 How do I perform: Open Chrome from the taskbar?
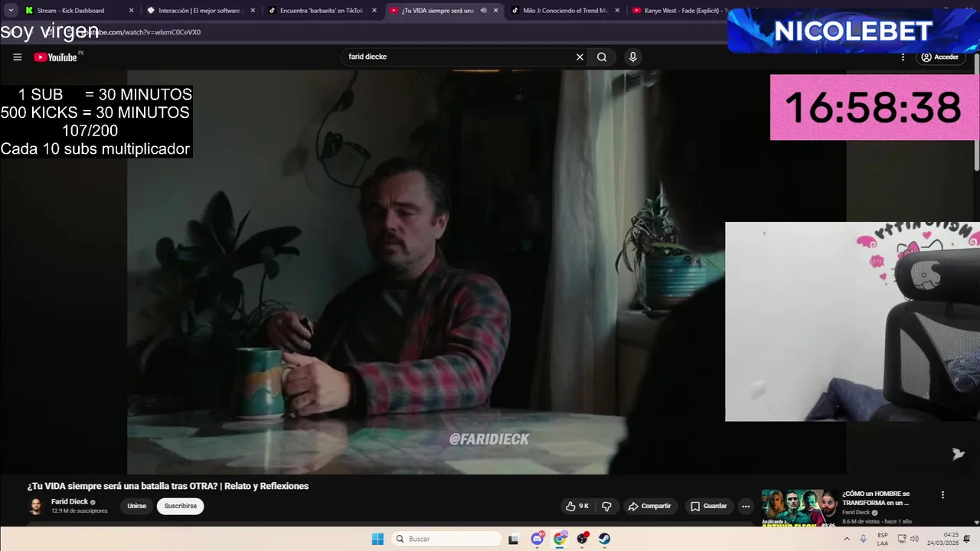tap(560, 539)
